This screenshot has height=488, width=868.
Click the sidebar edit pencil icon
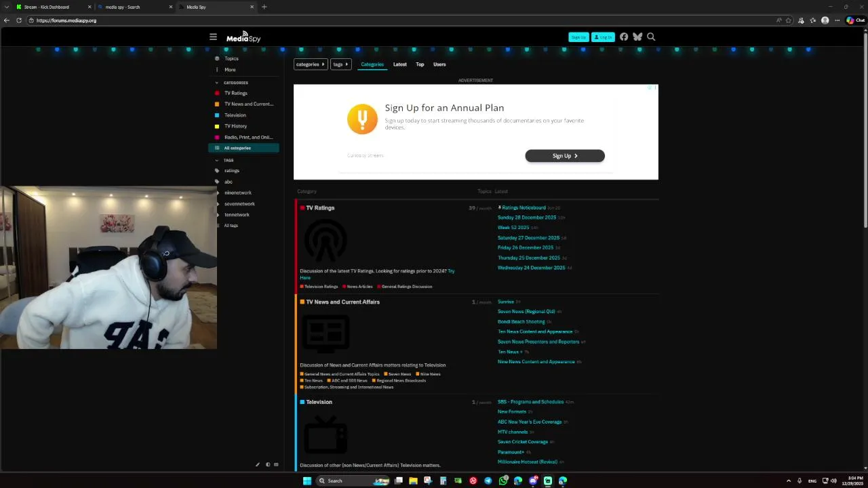258,464
